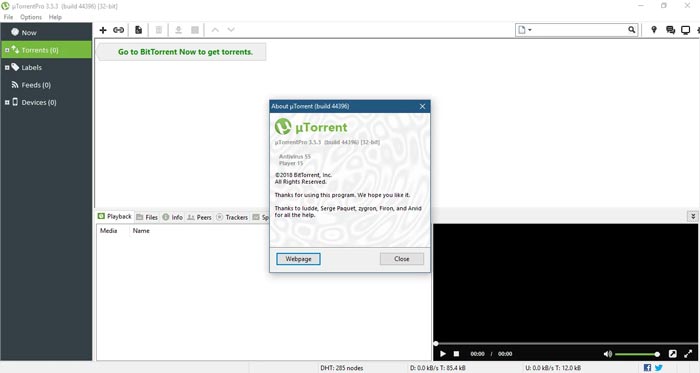Viewport: 700px width, 373px height.
Task: Click the download speed status text
Action: 438,368
